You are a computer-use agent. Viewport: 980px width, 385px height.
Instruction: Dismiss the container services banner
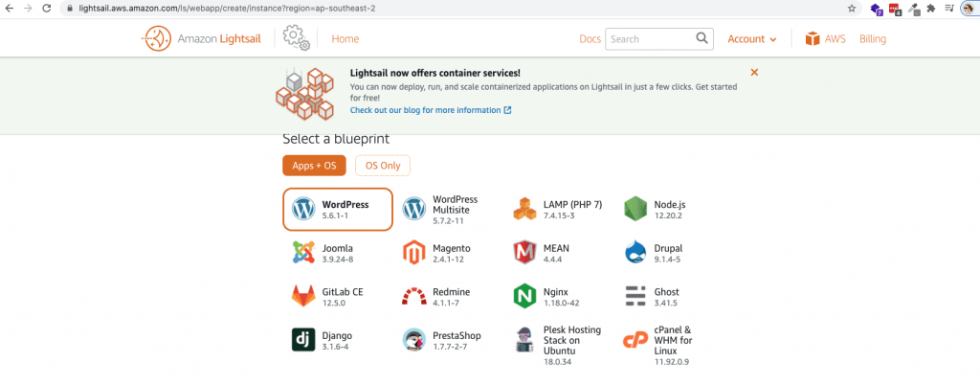(754, 72)
